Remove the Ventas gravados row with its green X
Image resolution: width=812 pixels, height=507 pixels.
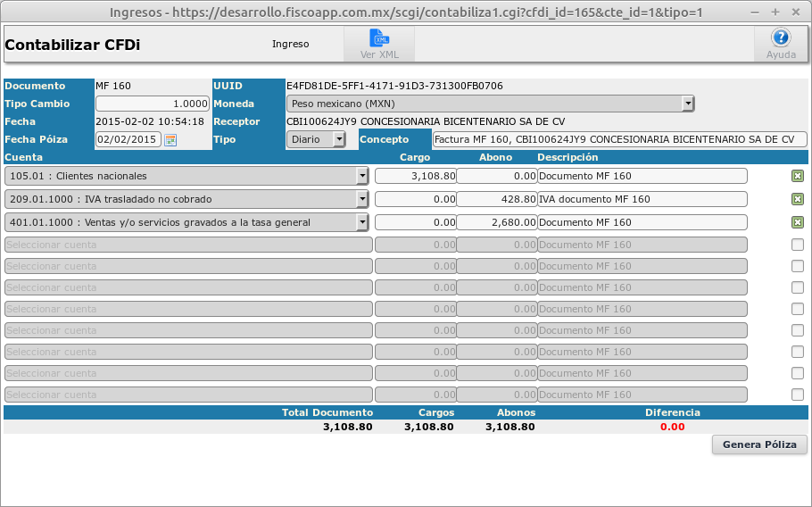[x=797, y=222]
